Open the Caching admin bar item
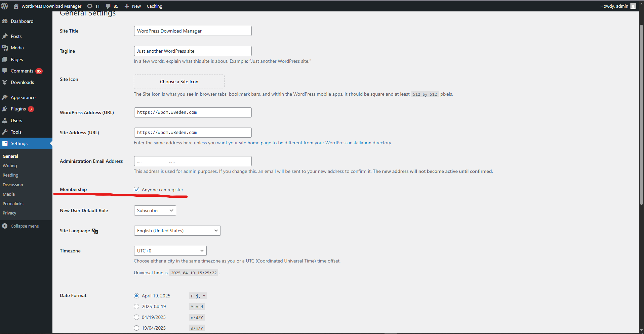This screenshot has height=334, width=644. (155, 6)
